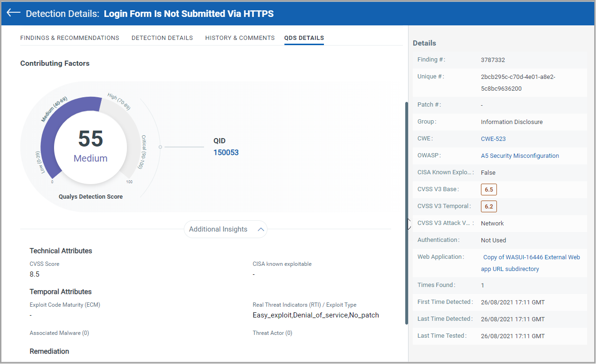Click the CVSS V3 Base 6.5 badge
This screenshot has width=598, height=364.
pos(488,189)
